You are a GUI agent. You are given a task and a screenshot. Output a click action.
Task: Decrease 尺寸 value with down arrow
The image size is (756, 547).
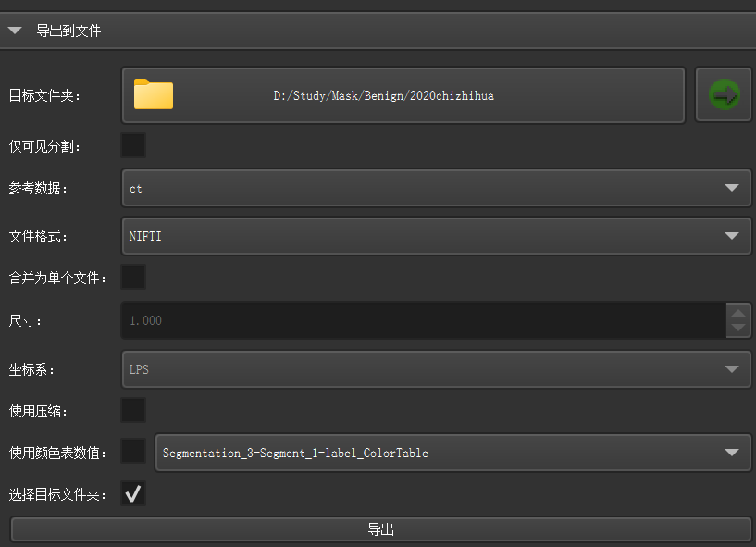tap(738, 328)
